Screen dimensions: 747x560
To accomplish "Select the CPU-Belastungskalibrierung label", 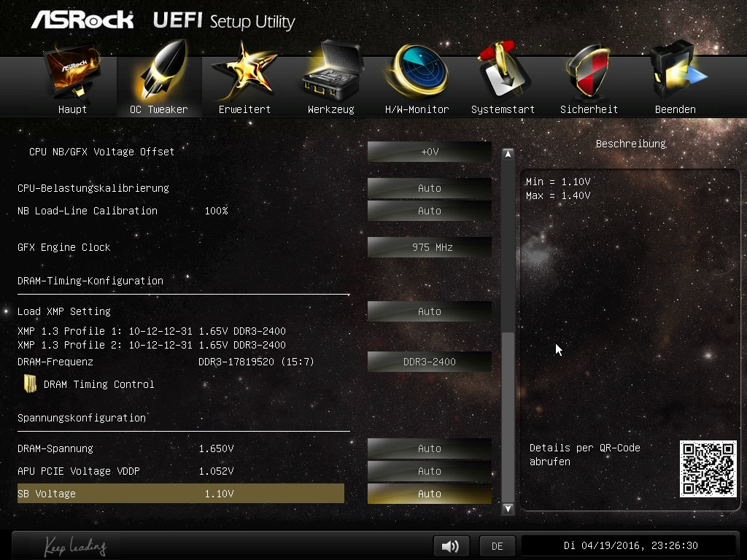I will (x=93, y=188).
